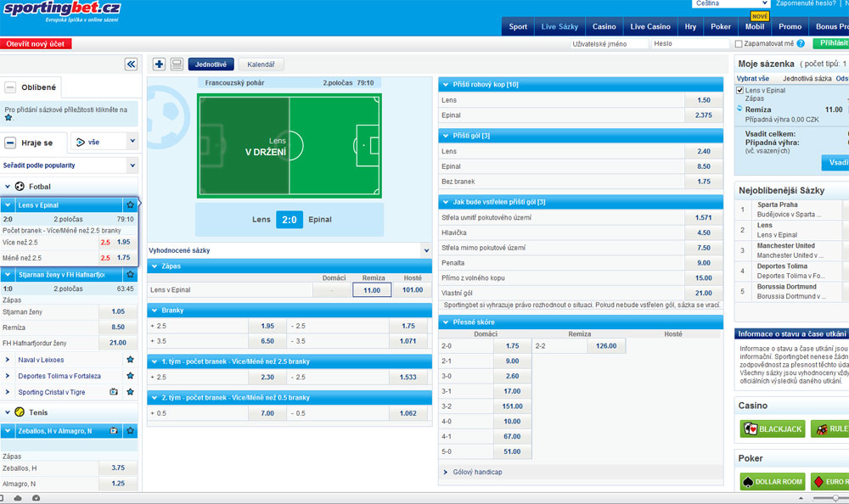
Task: Click the Heslo password field
Action: [x=689, y=44]
